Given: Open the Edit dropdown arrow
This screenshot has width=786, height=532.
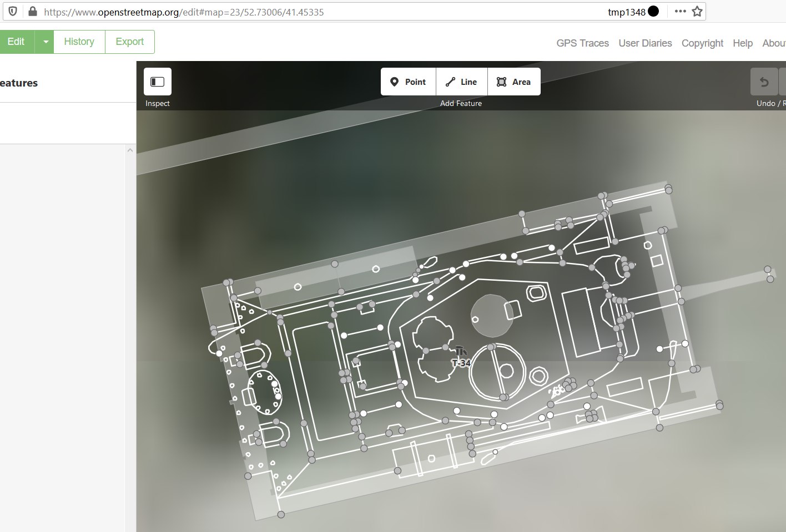Looking at the screenshot, I should coord(44,42).
